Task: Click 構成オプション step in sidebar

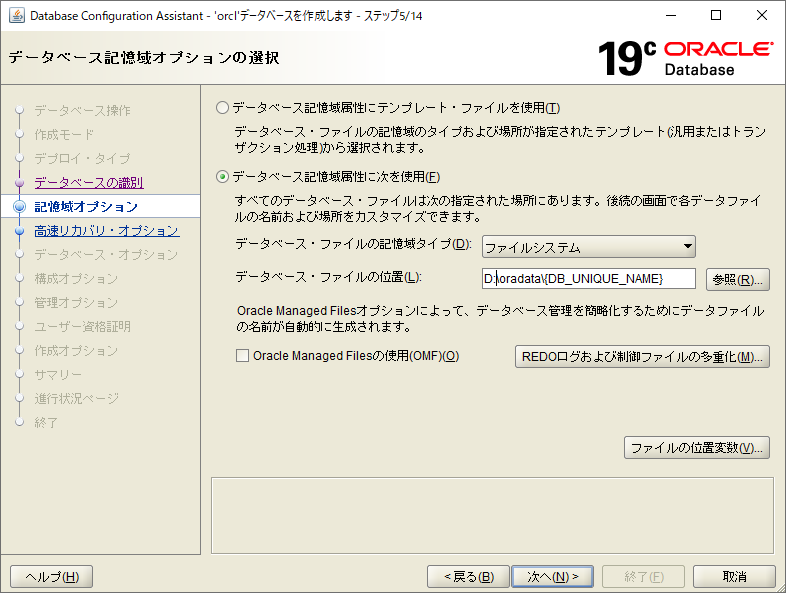Action: click(76, 279)
